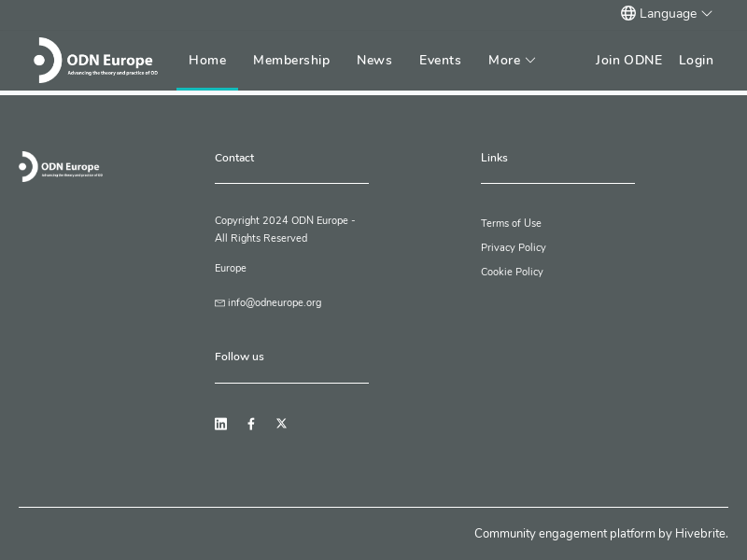Click the Login link

(x=696, y=60)
